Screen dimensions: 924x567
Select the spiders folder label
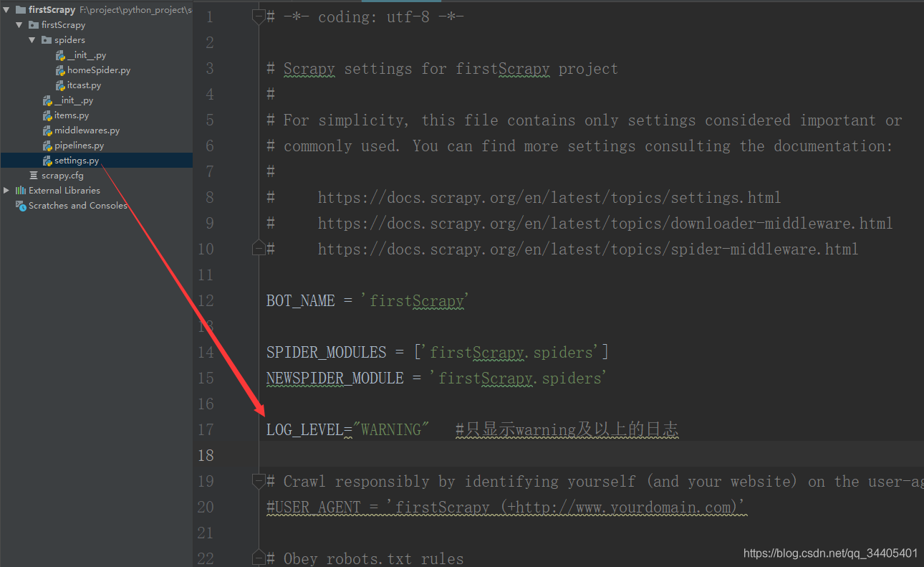point(69,40)
